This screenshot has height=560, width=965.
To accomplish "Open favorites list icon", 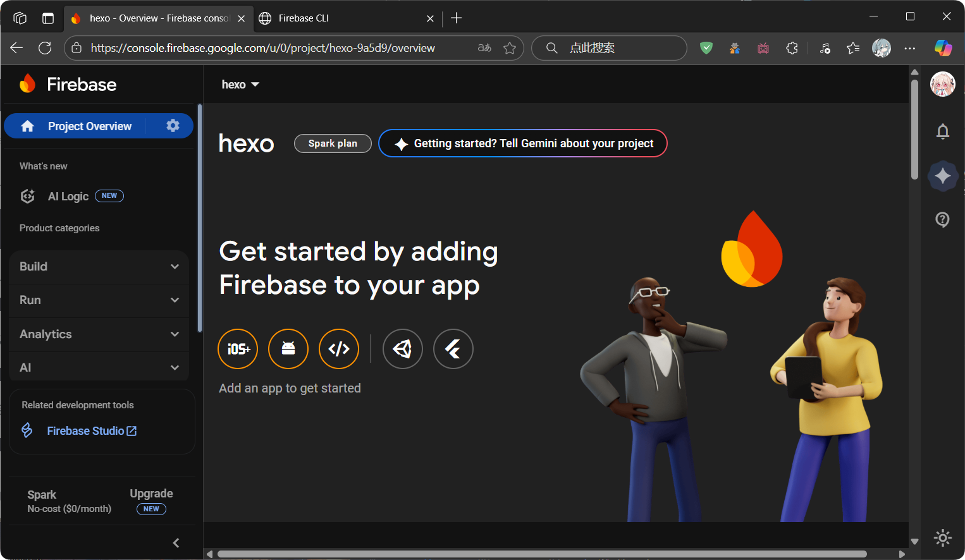I will coord(853,48).
